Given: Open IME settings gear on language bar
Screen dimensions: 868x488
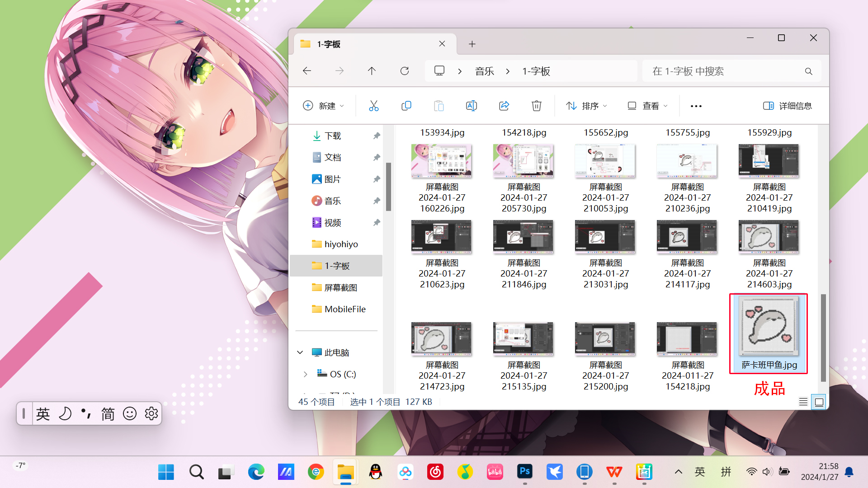Looking at the screenshot, I should 151,413.
